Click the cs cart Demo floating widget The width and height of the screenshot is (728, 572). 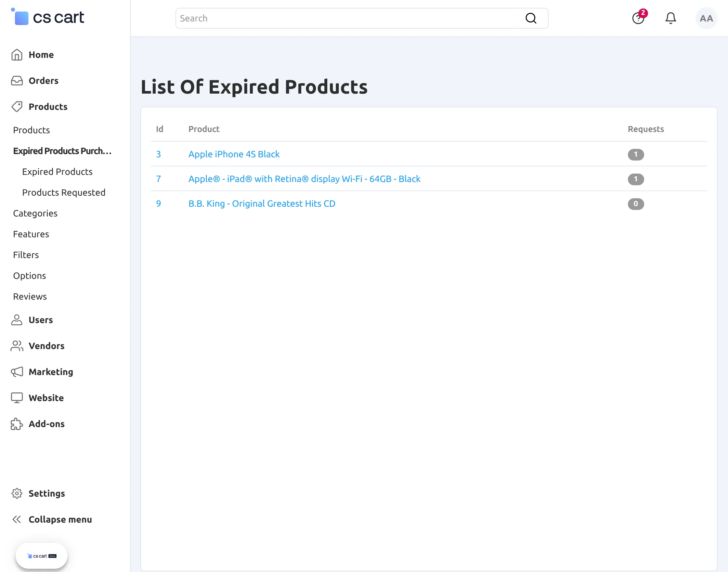coord(42,556)
